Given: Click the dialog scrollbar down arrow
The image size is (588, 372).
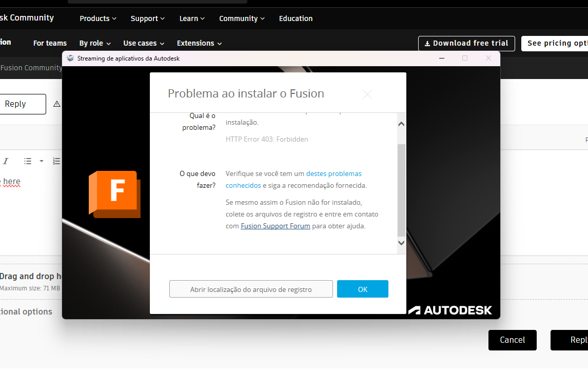Looking at the screenshot, I should click(x=401, y=243).
